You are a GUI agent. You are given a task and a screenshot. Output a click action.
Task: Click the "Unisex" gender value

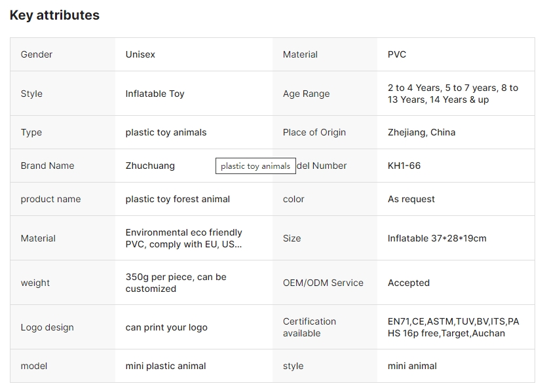[x=140, y=54]
